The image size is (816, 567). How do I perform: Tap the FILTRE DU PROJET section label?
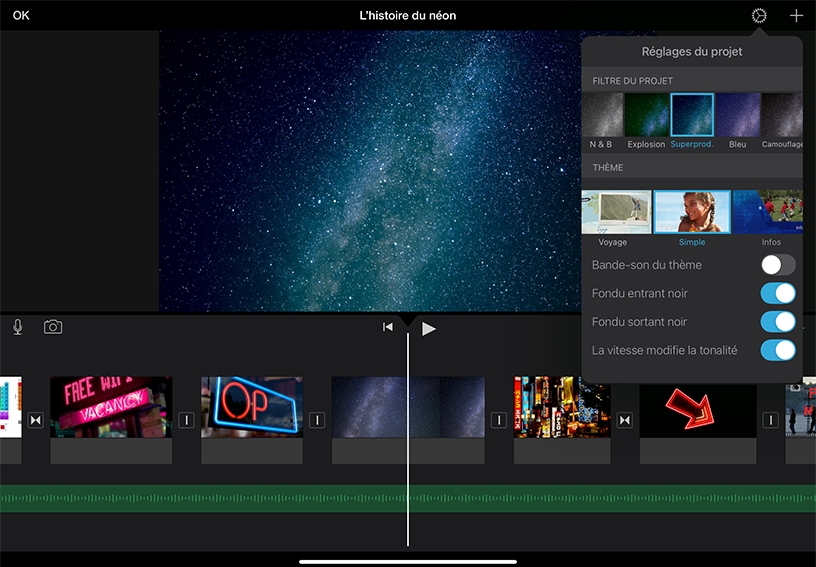632,81
